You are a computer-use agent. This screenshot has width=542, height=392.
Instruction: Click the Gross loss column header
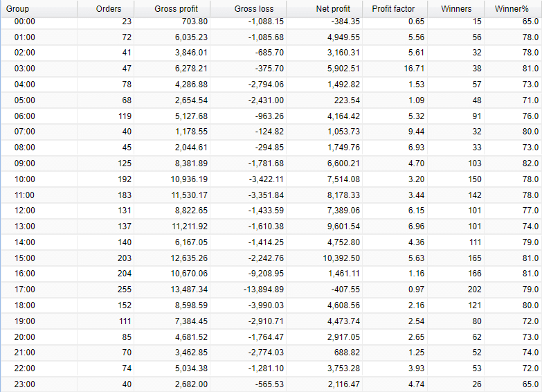(x=249, y=8)
